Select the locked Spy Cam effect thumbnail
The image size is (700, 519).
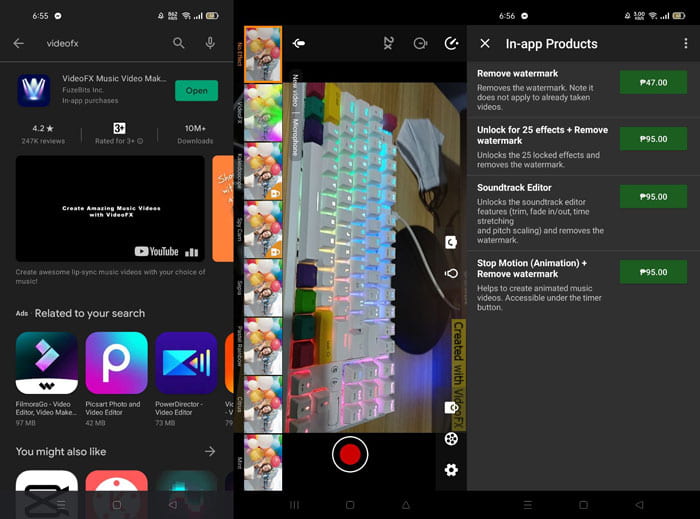click(263, 229)
